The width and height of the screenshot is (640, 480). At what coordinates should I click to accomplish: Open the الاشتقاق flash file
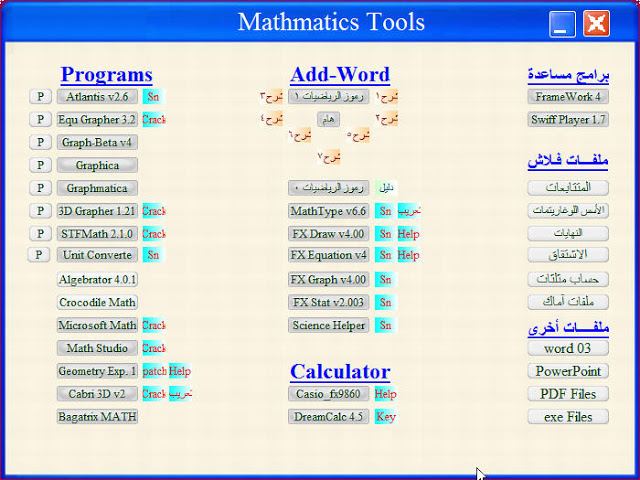click(568, 255)
